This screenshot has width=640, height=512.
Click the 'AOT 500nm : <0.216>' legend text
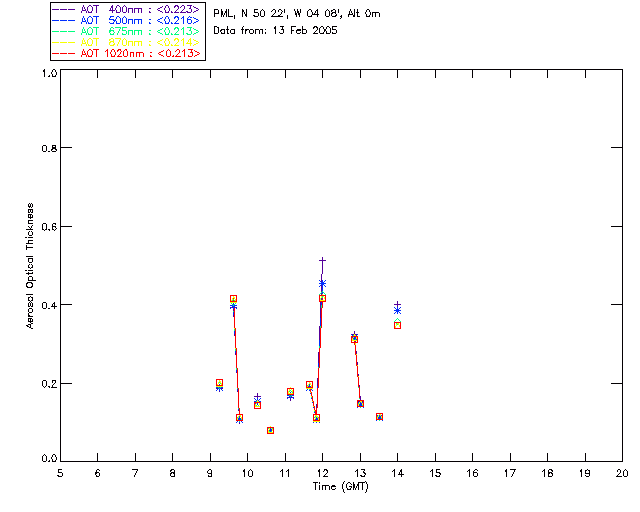pyautogui.click(x=140, y=20)
